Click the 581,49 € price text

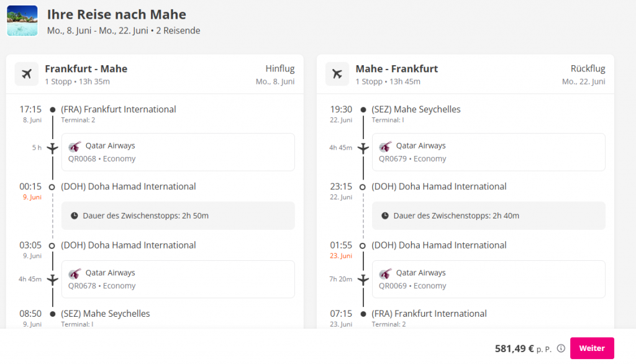click(x=514, y=348)
